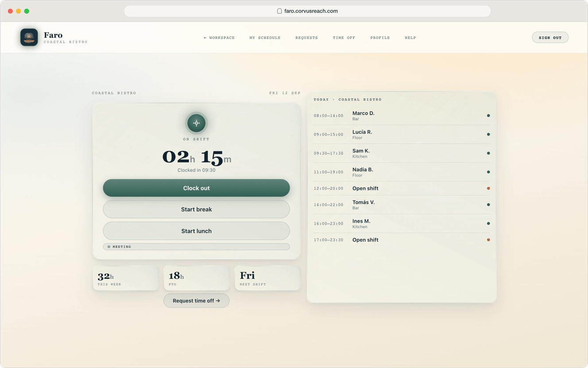Click the 08:00—14:00 time slot text
Image resolution: width=588 pixels, height=368 pixels.
tap(329, 116)
